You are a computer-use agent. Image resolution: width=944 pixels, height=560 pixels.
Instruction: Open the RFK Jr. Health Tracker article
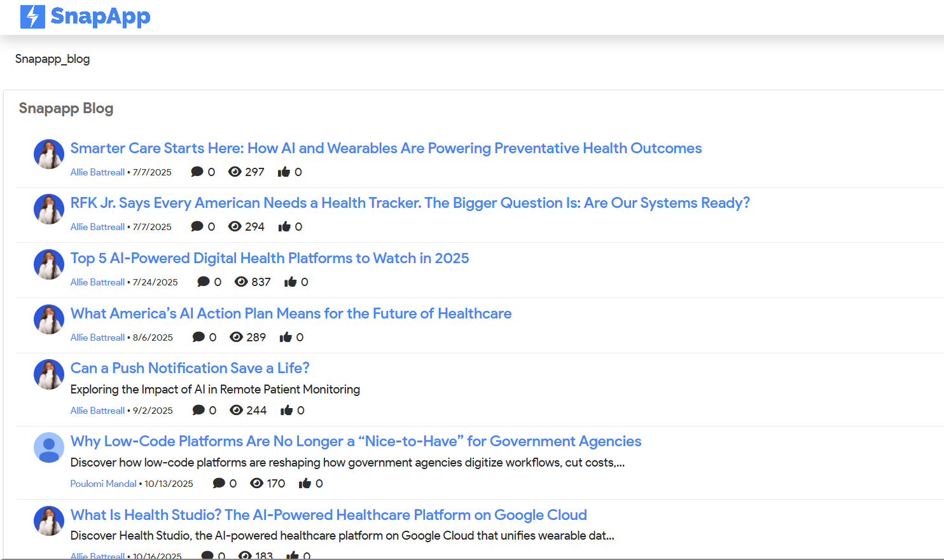(410, 203)
